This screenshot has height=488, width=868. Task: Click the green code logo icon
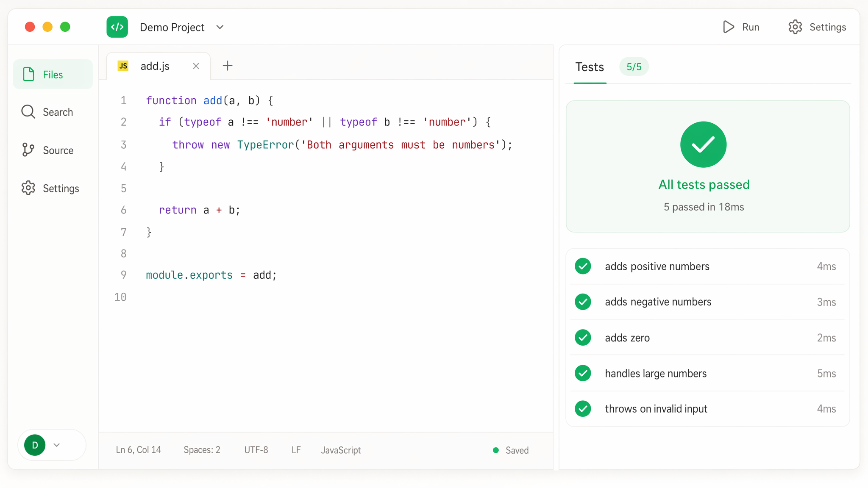pyautogui.click(x=117, y=27)
